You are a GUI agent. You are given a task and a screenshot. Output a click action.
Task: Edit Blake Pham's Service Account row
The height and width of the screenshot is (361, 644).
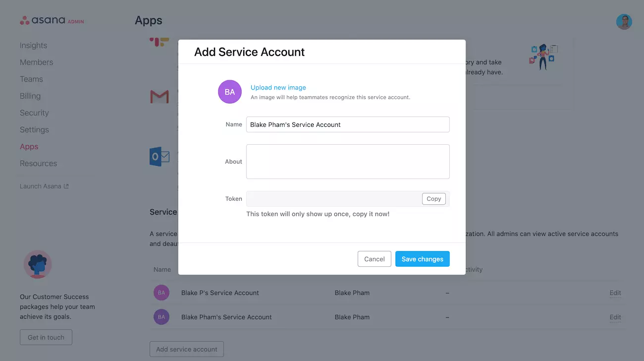pos(615,317)
